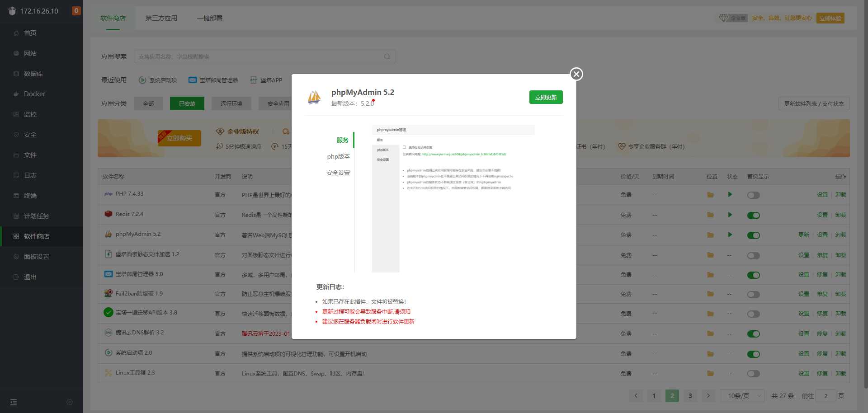Click the 立即更新 update button
Viewport: 868px width, 413px height.
tap(546, 97)
